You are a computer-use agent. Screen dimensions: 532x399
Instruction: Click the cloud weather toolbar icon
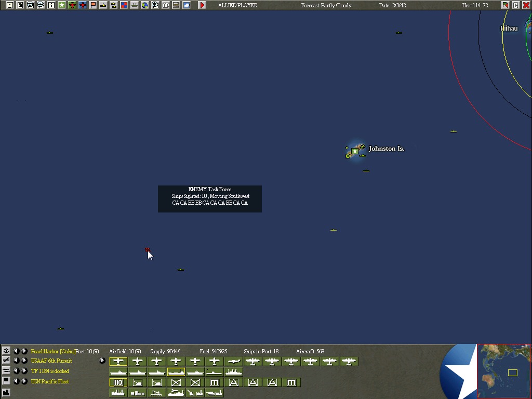coord(187,5)
